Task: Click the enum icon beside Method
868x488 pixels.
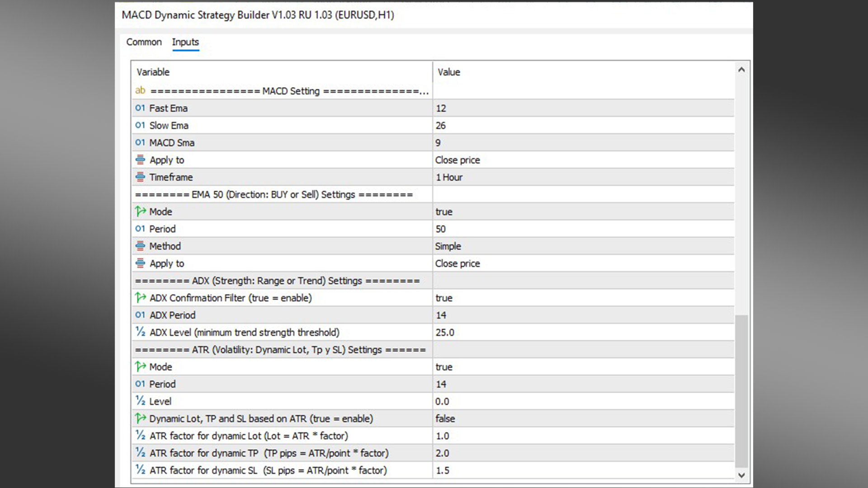Action: [x=140, y=246]
